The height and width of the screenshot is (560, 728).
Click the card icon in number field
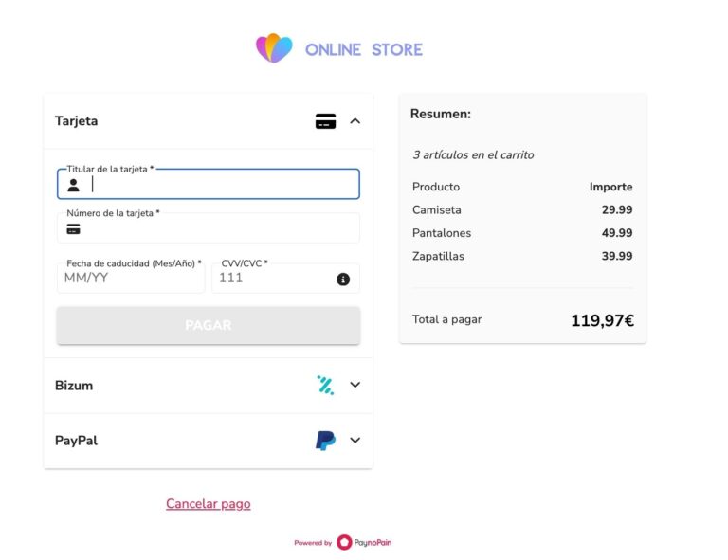pos(73,229)
